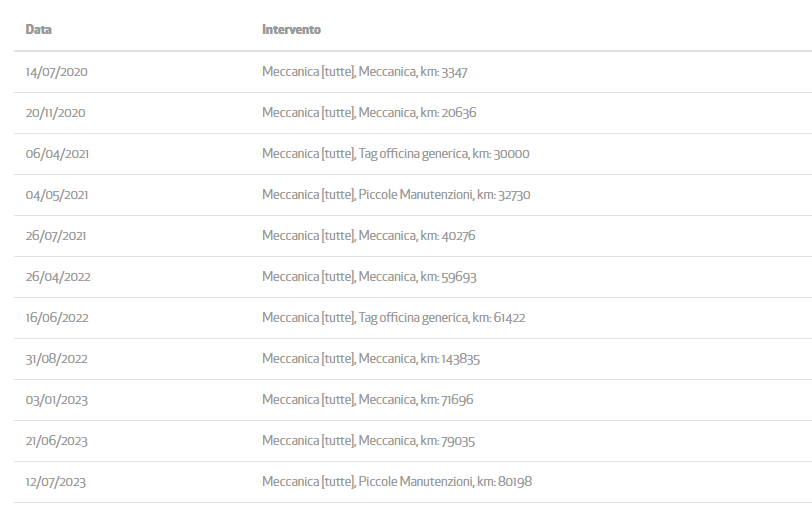This screenshot has height=513, width=812.
Task: Select the 12/07/2023 date cell
Action: coord(56,482)
